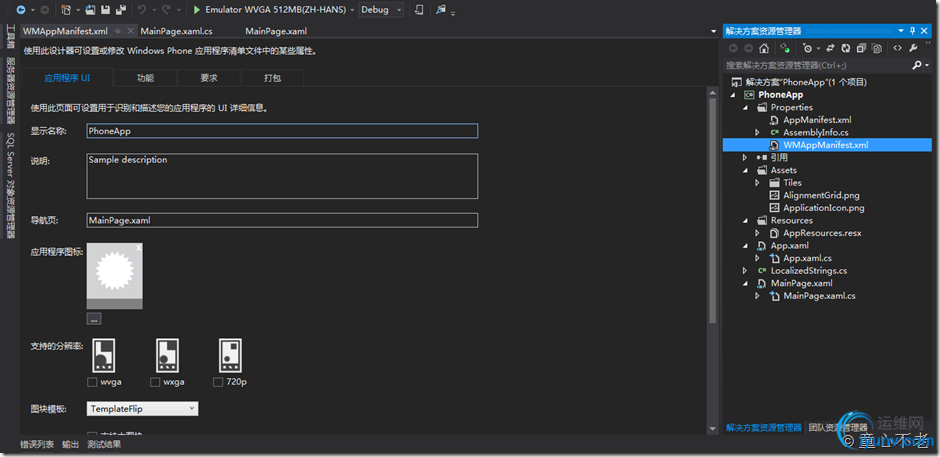Click the application icon preview thumbnail
940x457 pixels.
point(115,276)
